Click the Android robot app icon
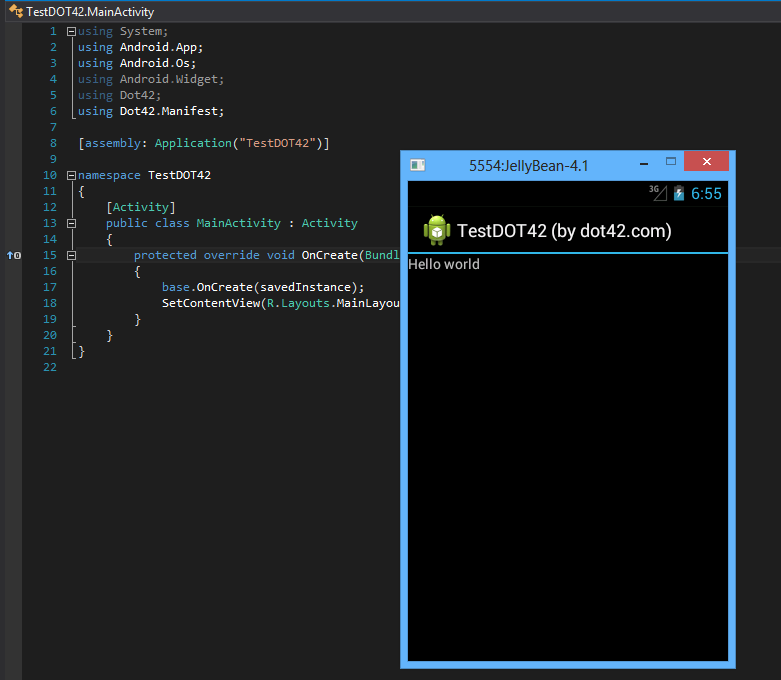The image size is (781, 680). [x=437, y=230]
